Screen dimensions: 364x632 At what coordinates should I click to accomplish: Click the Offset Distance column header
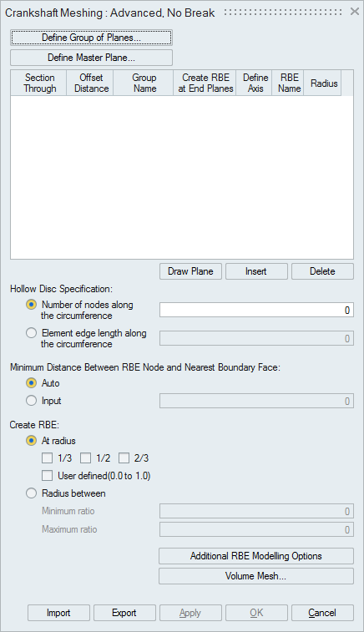click(90, 83)
